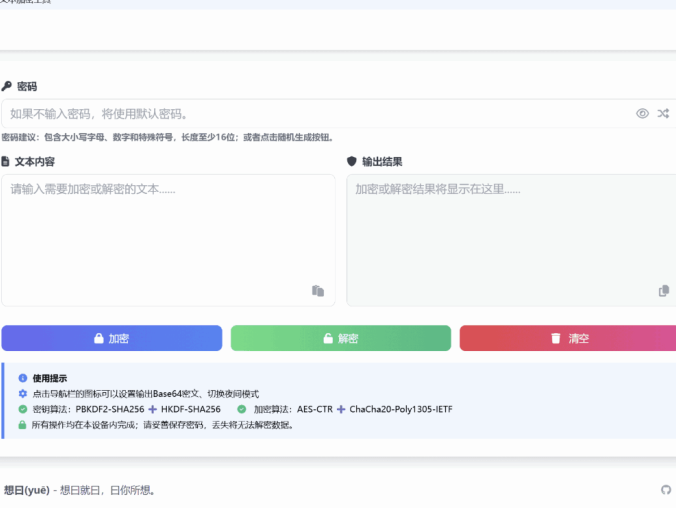Open the GitHub link in footer
The height and width of the screenshot is (508, 676).
[x=666, y=490]
